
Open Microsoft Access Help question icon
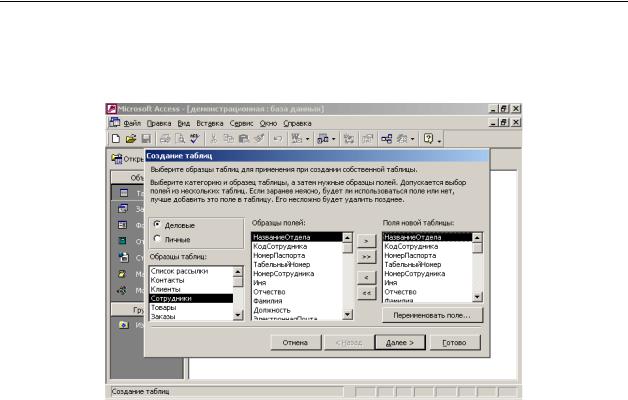click(428, 139)
